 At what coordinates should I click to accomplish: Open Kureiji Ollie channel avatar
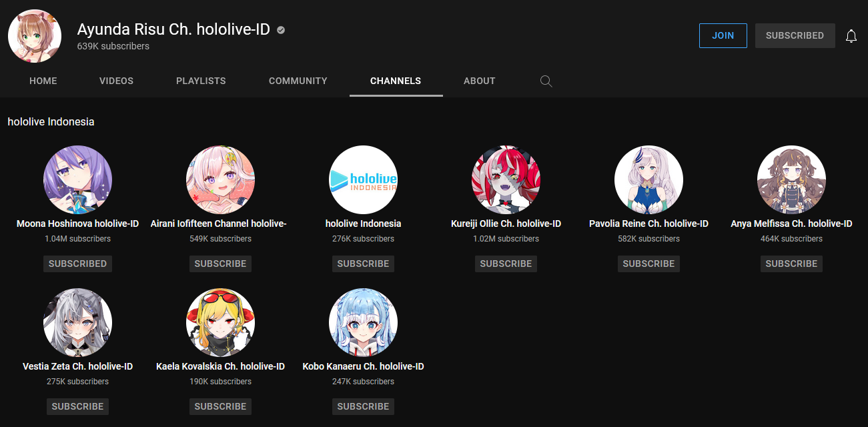(506, 180)
